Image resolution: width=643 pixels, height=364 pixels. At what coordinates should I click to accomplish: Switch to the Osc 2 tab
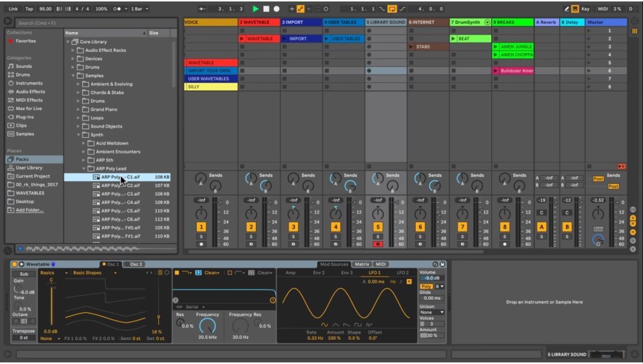[134, 264]
